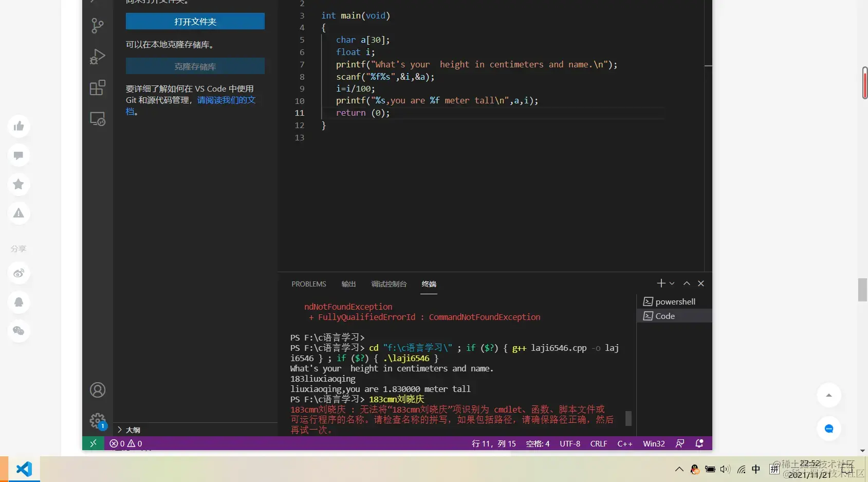Maximize terminal panel with up chevron
The width and height of the screenshot is (868, 482).
point(687,283)
